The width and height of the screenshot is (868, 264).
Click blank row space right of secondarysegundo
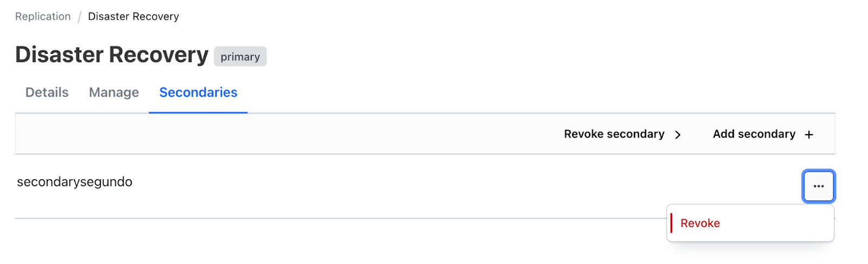click(434, 185)
